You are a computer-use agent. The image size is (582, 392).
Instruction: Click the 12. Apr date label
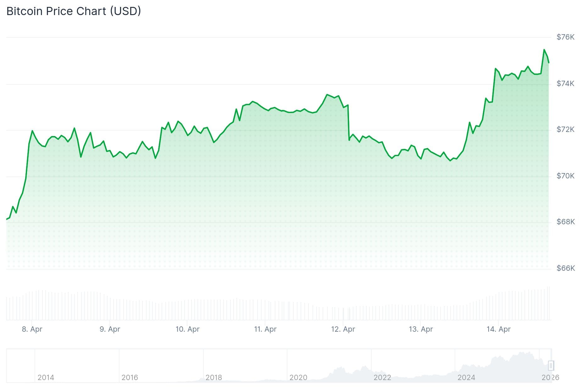pyautogui.click(x=343, y=329)
